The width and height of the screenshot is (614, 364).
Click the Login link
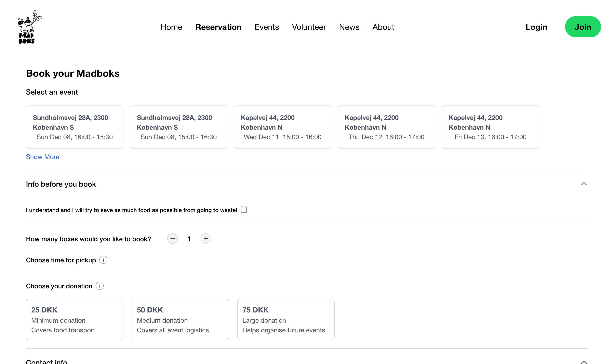point(536,27)
